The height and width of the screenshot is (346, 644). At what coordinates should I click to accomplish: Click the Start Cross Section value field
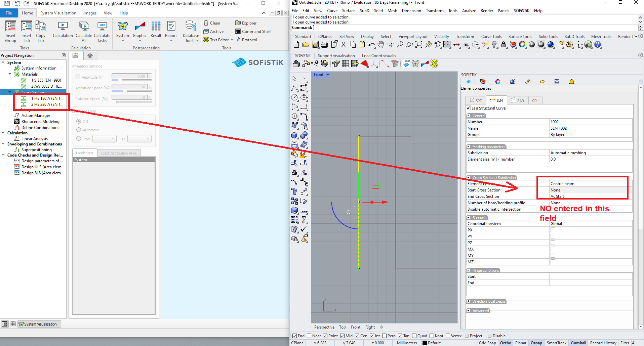click(591, 190)
